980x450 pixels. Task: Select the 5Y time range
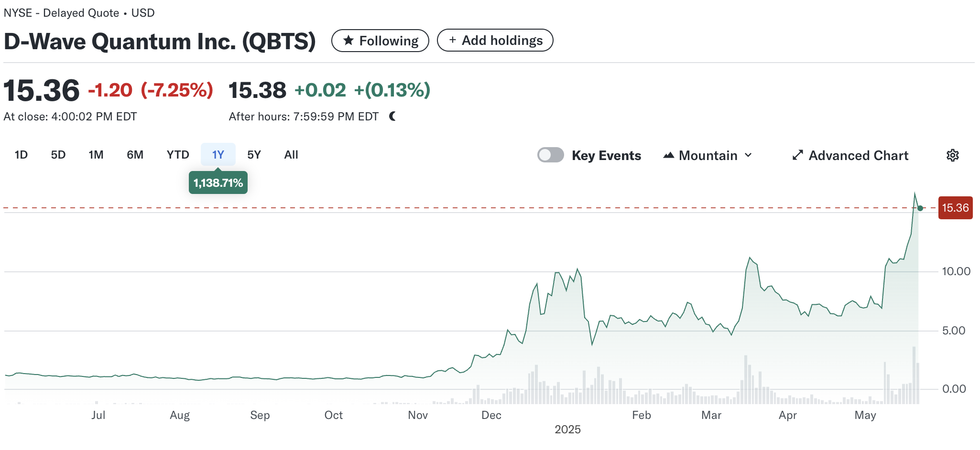coord(254,155)
